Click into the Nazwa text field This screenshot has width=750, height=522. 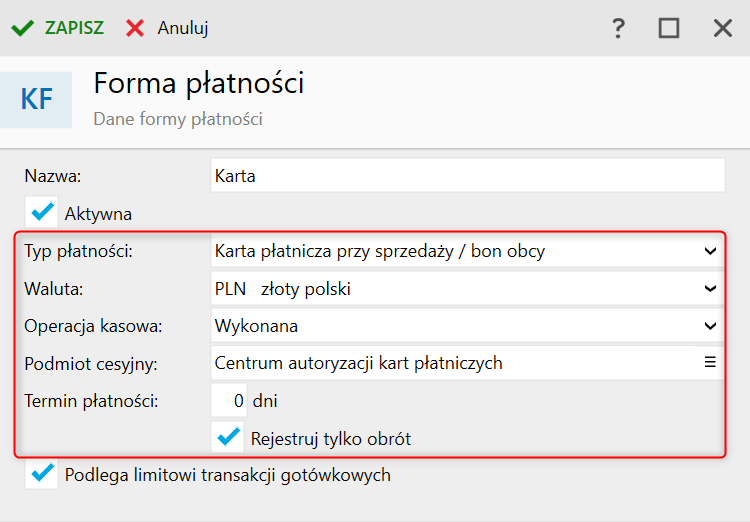pyautogui.click(x=467, y=175)
